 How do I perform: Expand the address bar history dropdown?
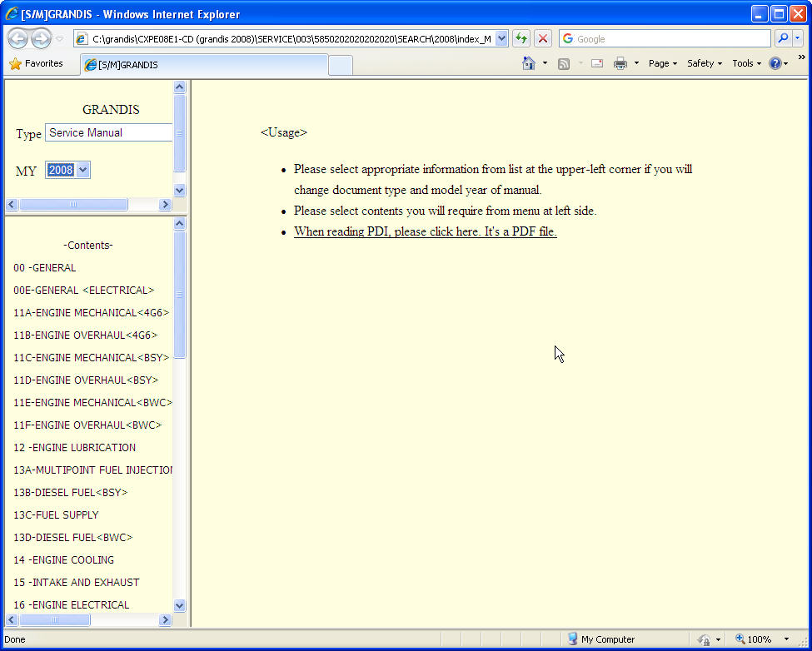(501, 39)
